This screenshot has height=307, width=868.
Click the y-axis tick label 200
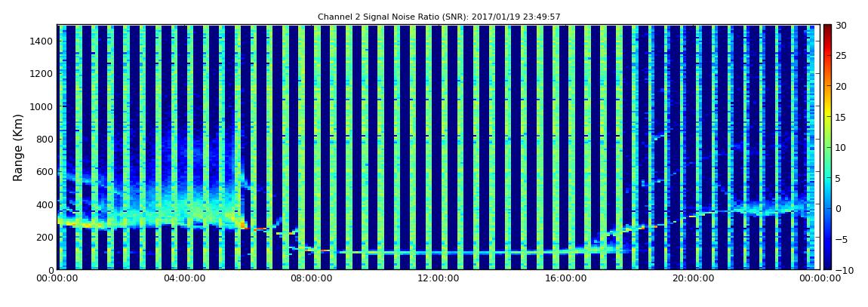45,238
